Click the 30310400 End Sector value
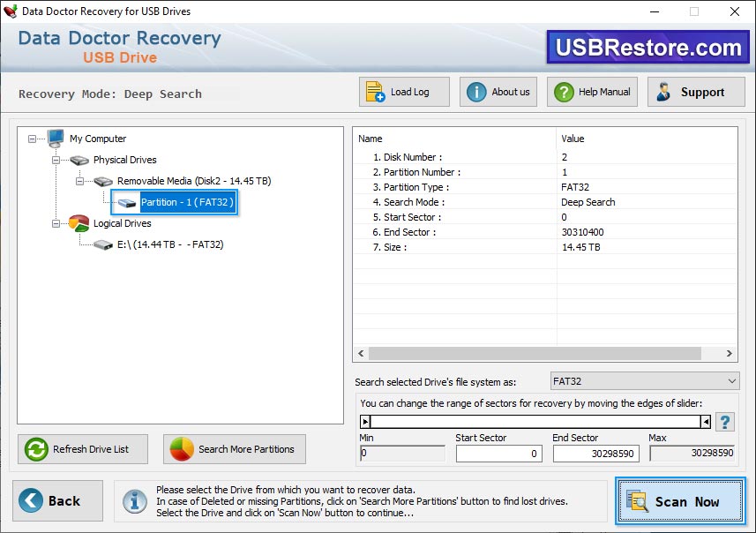Screen dimensions: 756x533 coord(582,232)
